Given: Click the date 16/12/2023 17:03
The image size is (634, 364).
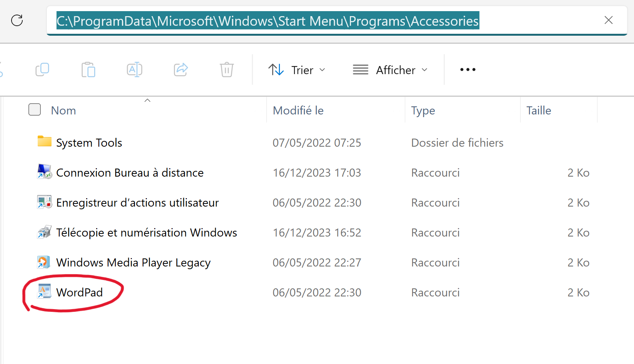Looking at the screenshot, I should (x=317, y=173).
